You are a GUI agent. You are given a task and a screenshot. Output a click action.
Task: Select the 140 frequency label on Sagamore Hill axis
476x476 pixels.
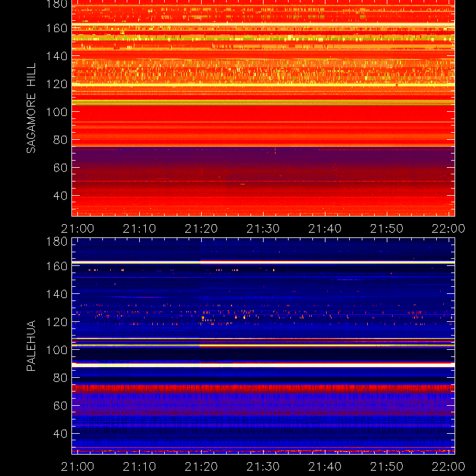coord(57,56)
